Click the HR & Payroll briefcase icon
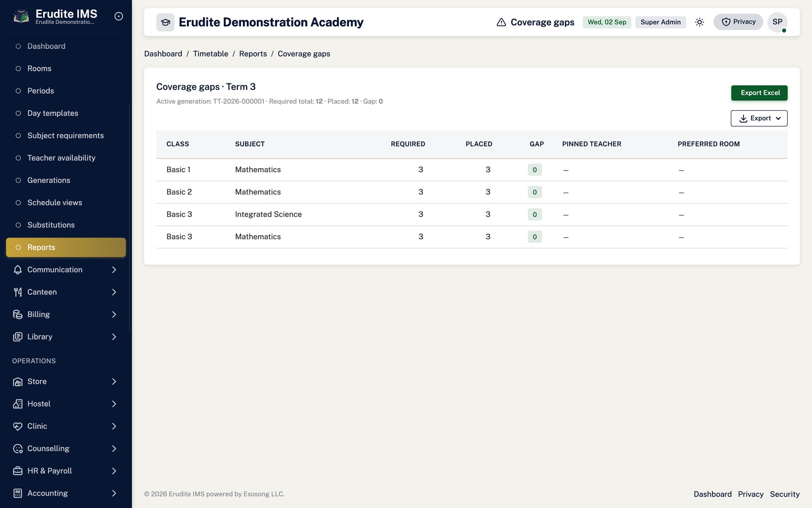 [x=18, y=471]
